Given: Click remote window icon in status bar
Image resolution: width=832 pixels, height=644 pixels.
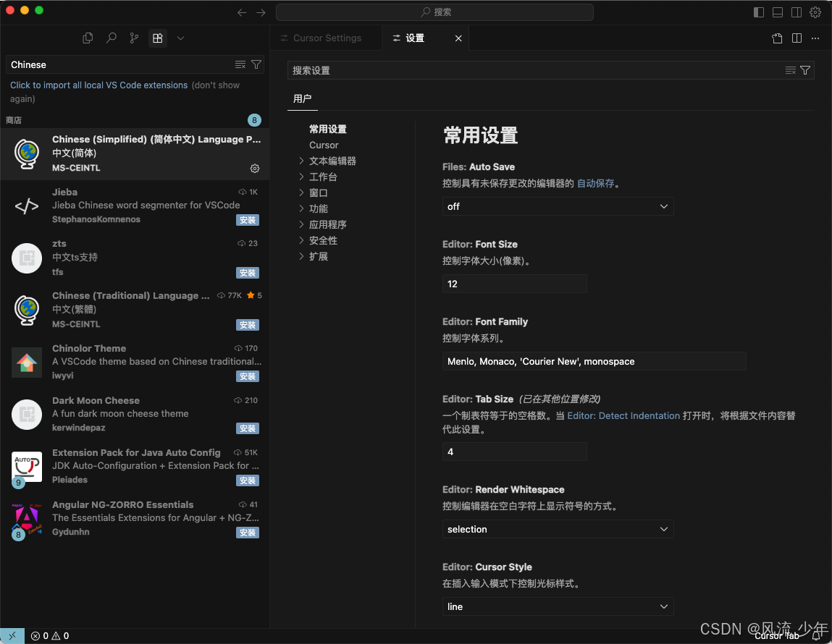Looking at the screenshot, I should 12,635.
